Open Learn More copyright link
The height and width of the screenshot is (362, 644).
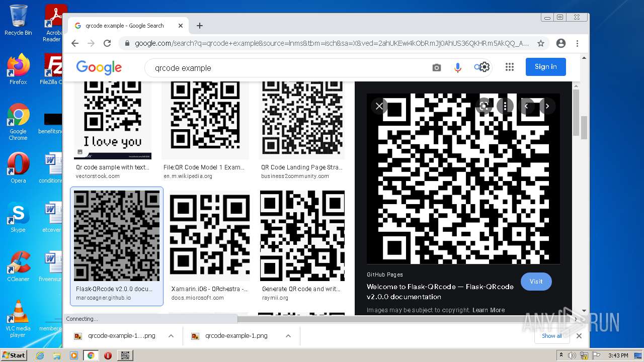[x=489, y=310]
